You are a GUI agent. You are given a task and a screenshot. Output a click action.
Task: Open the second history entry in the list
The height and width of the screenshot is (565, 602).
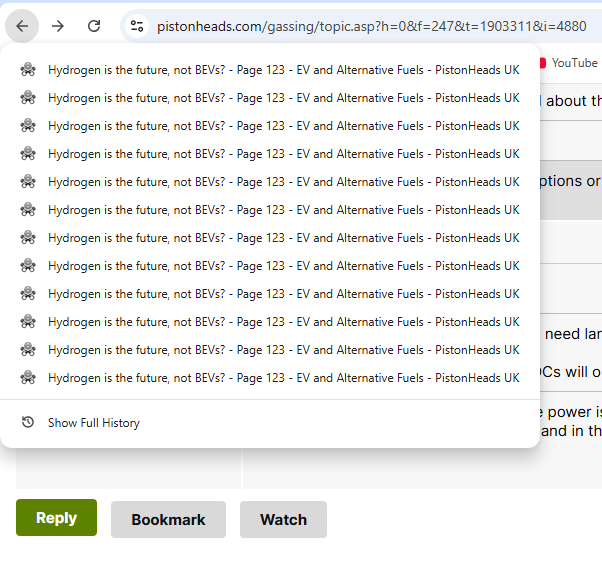point(283,98)
